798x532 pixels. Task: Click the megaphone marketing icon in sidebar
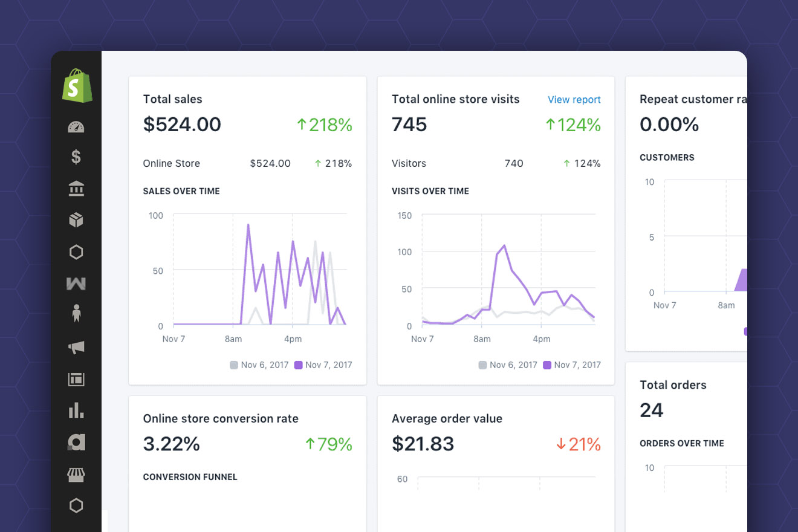(x=76, y=347)
